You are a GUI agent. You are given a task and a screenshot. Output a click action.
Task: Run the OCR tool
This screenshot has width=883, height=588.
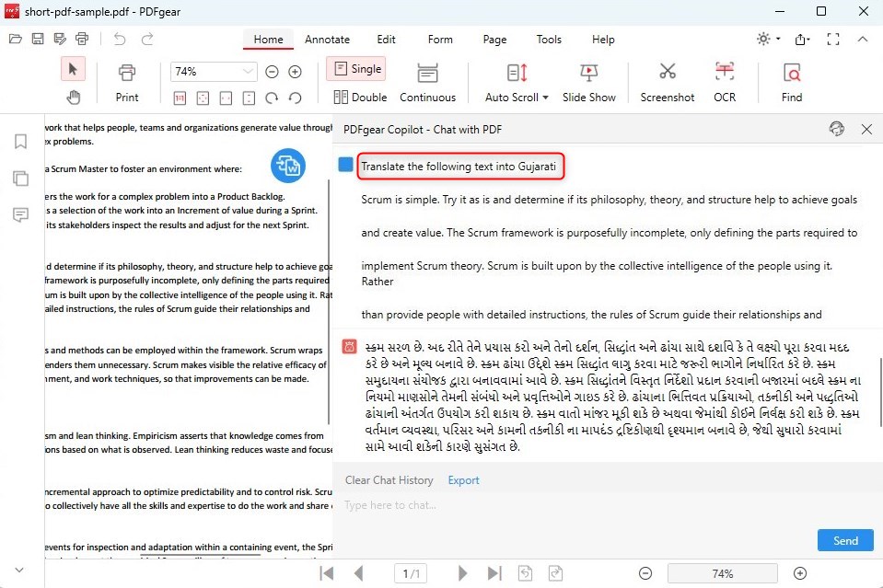(x=725, y=83)
